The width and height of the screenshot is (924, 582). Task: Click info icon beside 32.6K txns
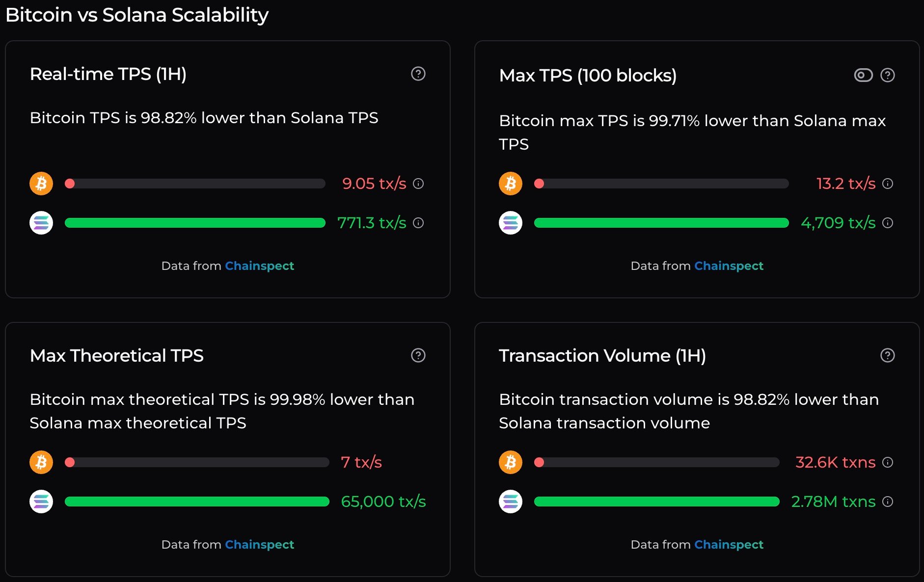(x=887, y=462)
